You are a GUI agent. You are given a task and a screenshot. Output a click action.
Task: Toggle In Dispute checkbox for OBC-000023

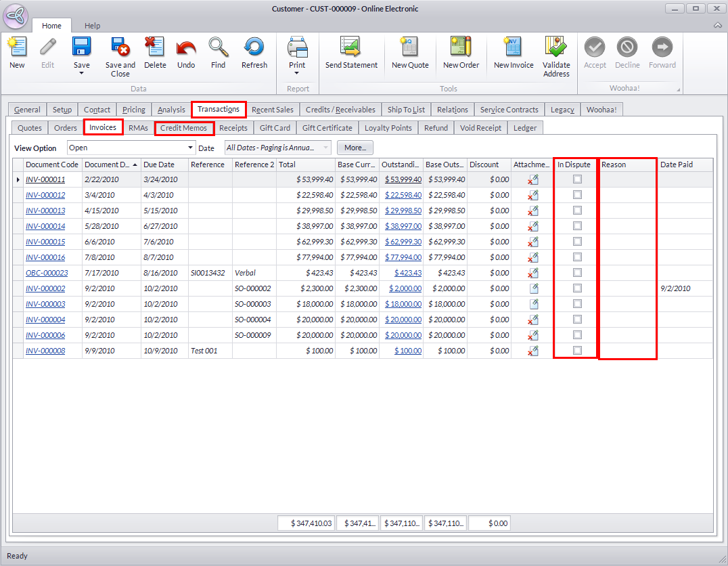coord(577,273)
